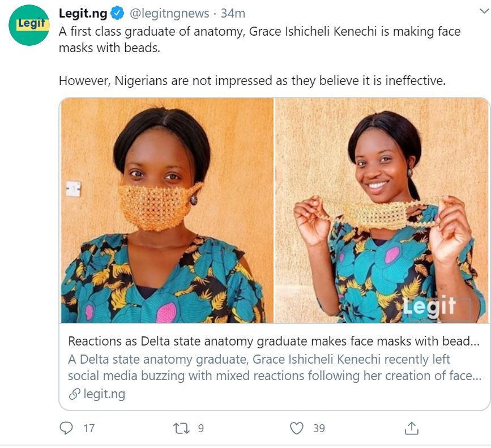The image size is (491, 448).
Task: Click the tweet text about Grace Ishicheli Kenechi
Action: (x=259, y=40)
